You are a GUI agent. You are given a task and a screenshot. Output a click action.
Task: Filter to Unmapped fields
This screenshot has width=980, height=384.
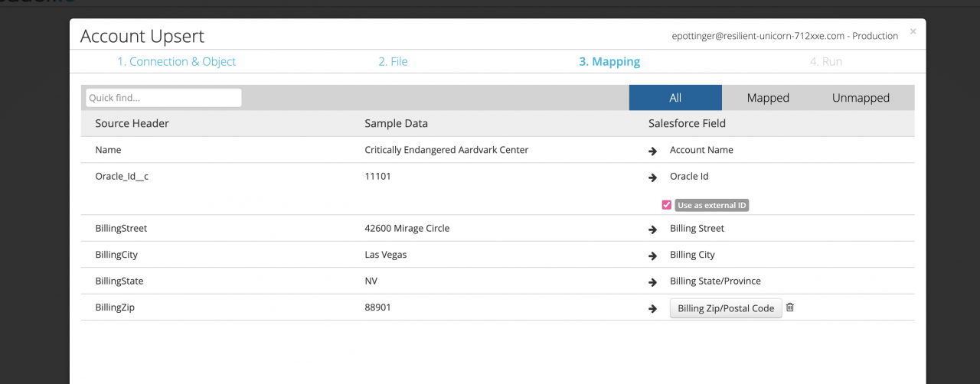tap(861, 98)
